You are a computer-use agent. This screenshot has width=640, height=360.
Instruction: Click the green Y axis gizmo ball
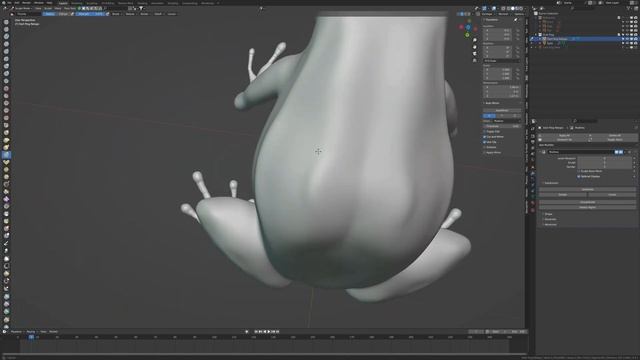tap(467, 35)
